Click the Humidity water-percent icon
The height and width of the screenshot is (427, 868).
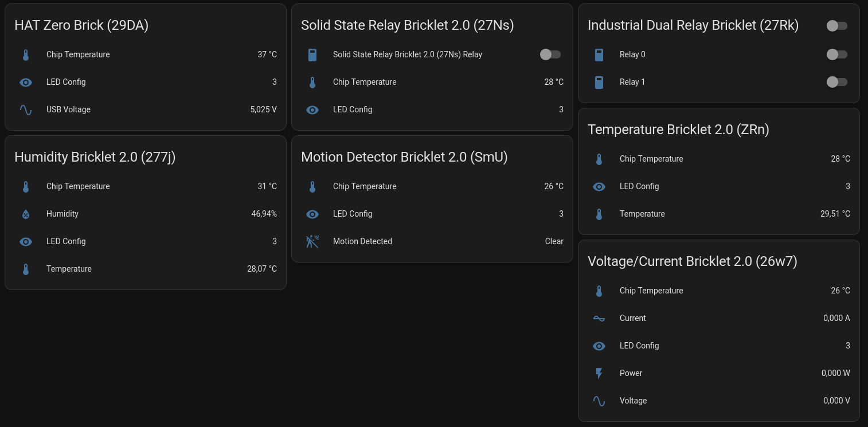pos(26,214)
